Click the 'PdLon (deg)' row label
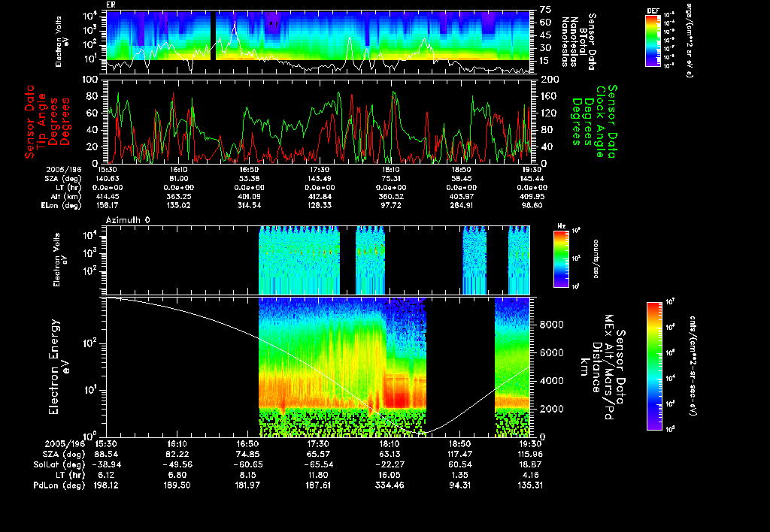This screenshot has height=532, width=770. (x=59, y=485)
